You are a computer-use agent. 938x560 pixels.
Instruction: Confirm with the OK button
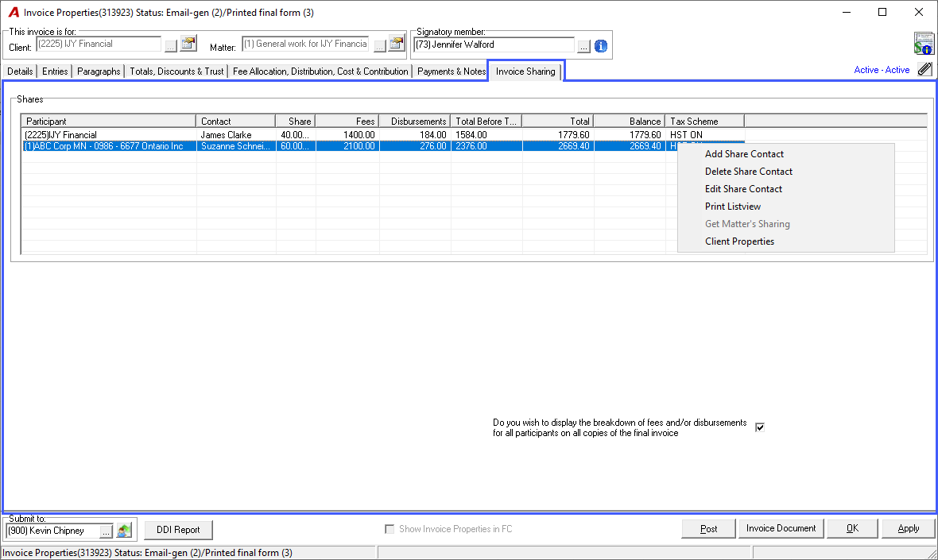point(852,528)
